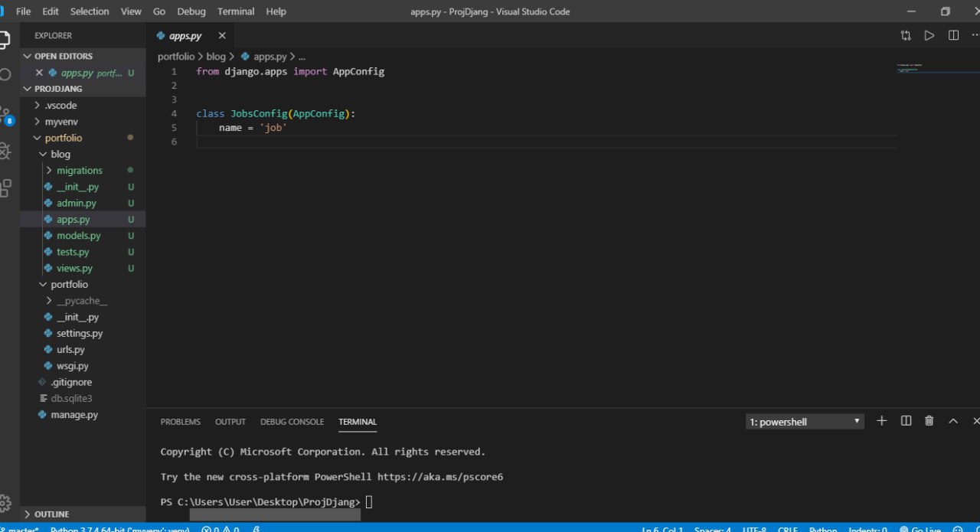The width and height of the screenshot is (980, 532).
Task: Click Spaces: 4 indentation setting
Action: (712, 528)
